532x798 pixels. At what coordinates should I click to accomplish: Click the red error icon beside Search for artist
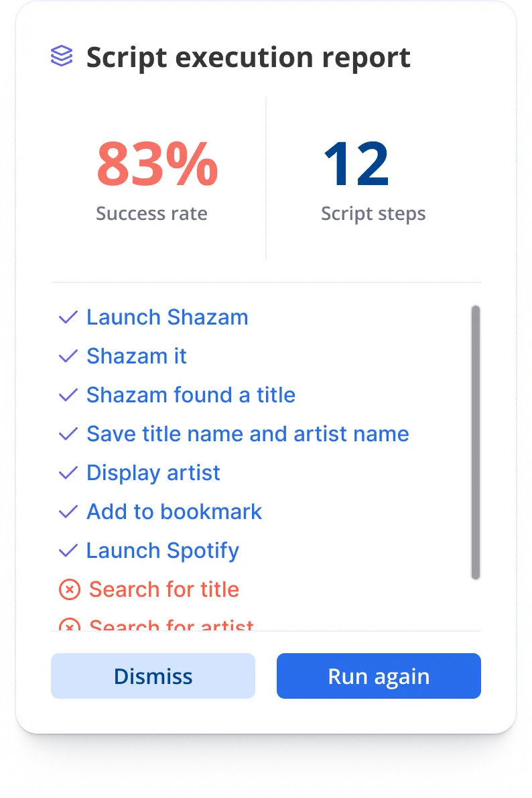coord(70,624)
